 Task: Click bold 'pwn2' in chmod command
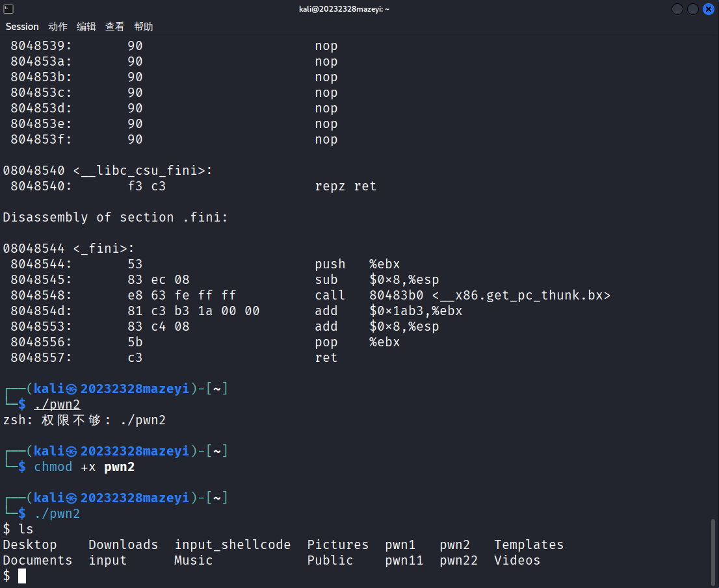coord(119,467)
